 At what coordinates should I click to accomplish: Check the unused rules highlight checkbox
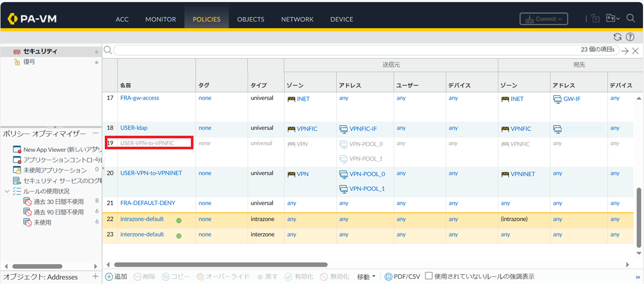(x=429, y=276)
